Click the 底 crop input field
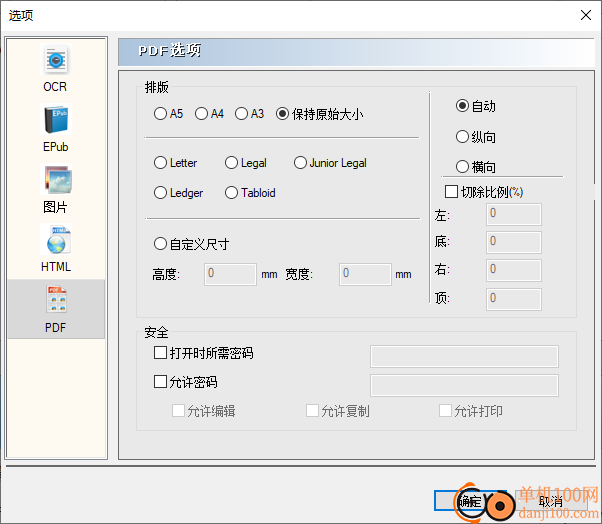The image size is (602, 524). pyautogui.click(x=514, y=242)
